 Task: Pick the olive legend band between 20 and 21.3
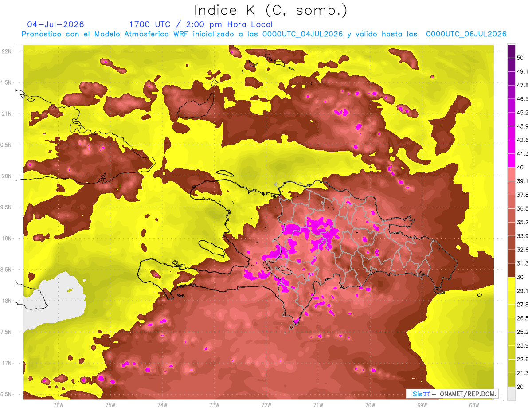click(511, 380)
